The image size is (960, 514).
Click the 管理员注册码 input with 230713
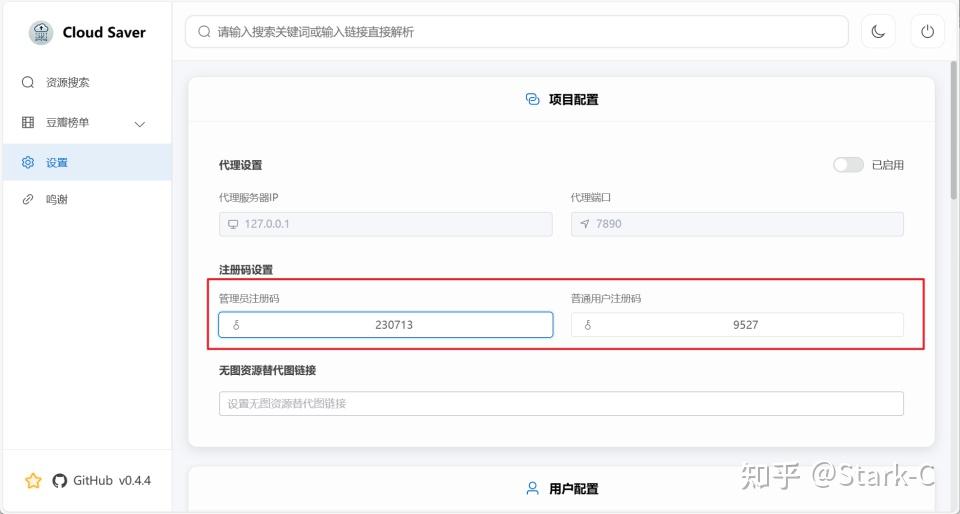(x=386, y=325)
